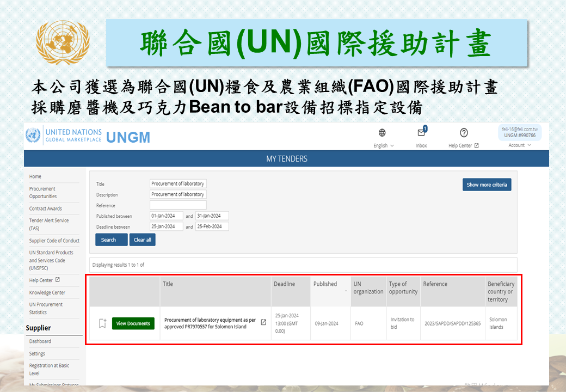The image size is (566, 392).
Task: Open the supplier Dashboard link
Action: pyautogui.click(x=40, y=341)
